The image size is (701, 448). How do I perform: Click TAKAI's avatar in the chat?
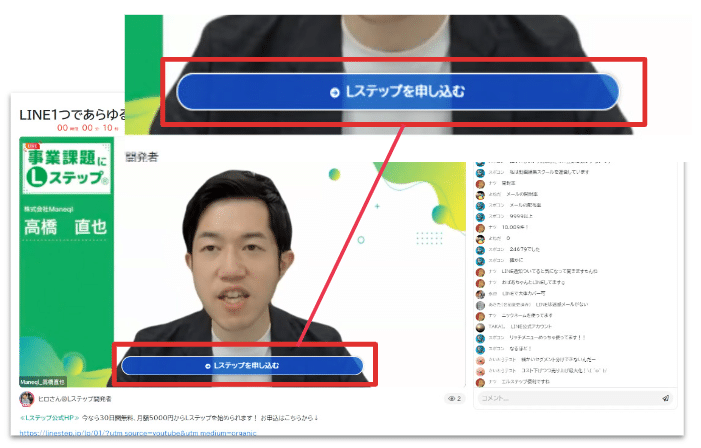(480, 327)
